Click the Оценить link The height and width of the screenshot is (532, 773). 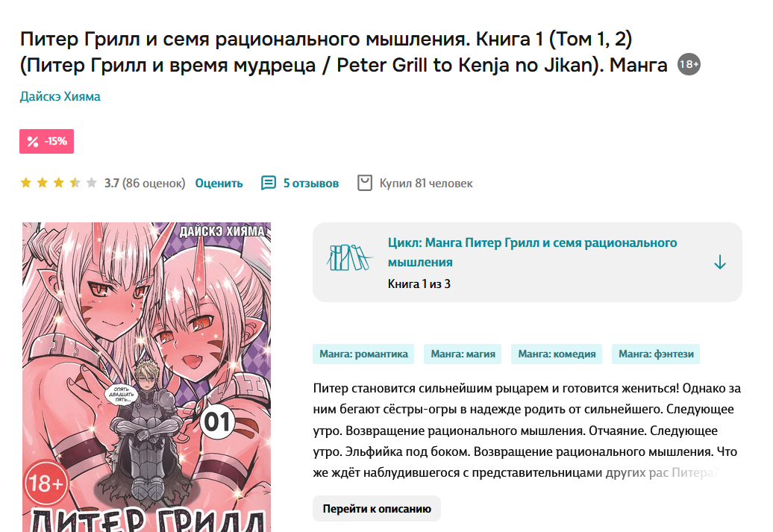pyautogui.click(x=219, y=183)
